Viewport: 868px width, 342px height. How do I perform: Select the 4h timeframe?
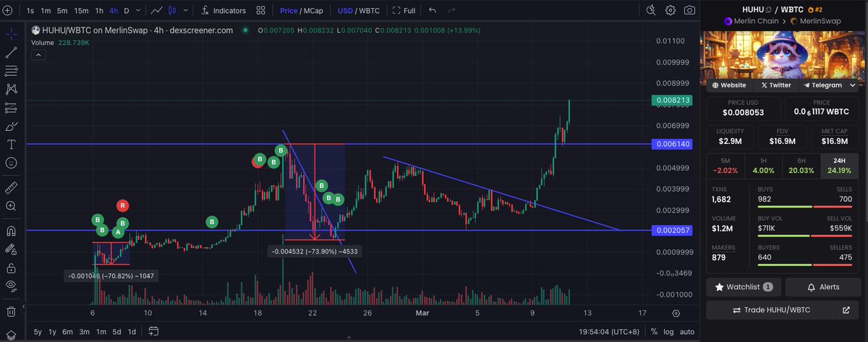(x=114, y=11)
